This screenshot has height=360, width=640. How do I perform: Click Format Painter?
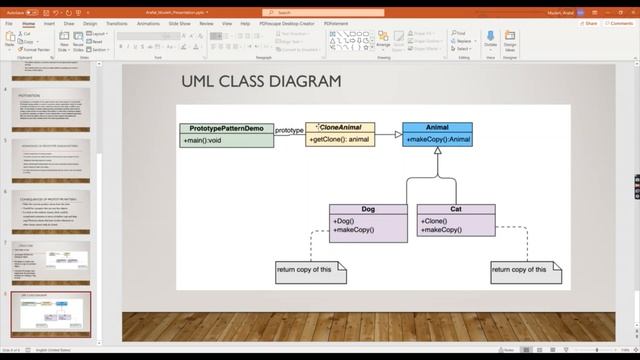pos(33,50)
